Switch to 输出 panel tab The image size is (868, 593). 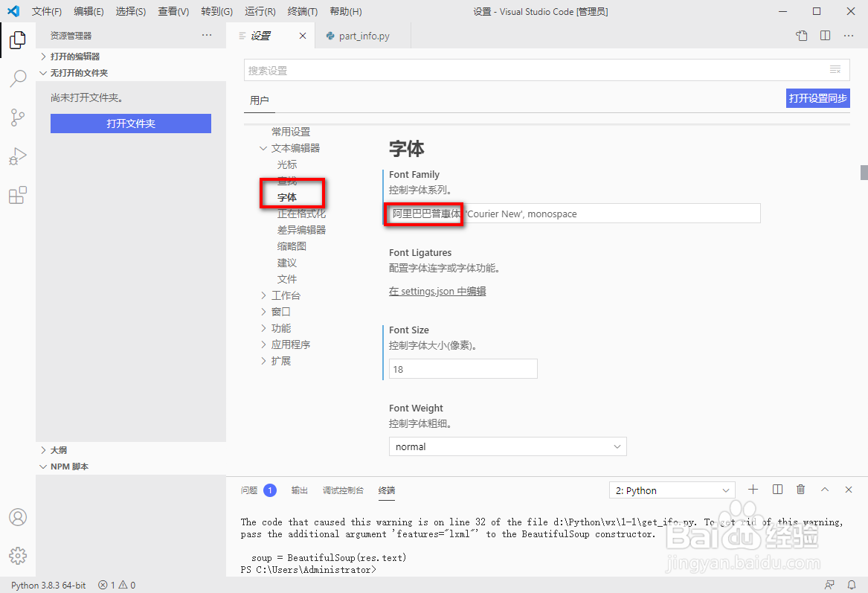300,490
